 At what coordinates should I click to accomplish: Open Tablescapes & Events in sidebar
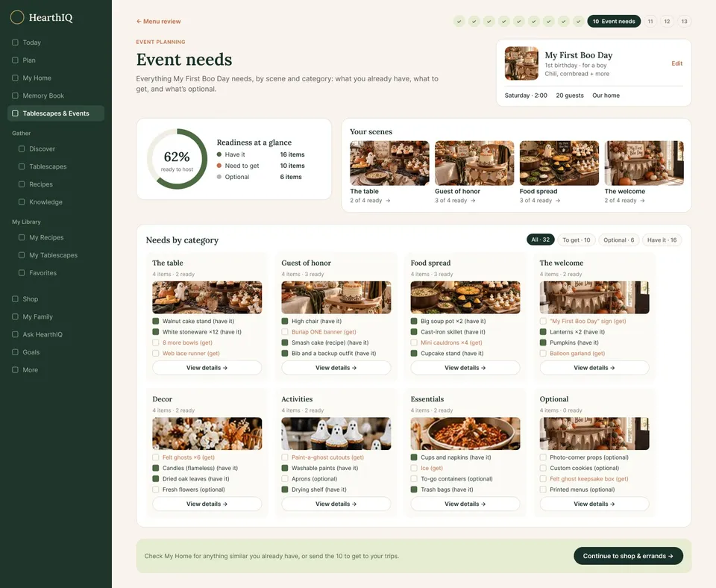point(56,113)
